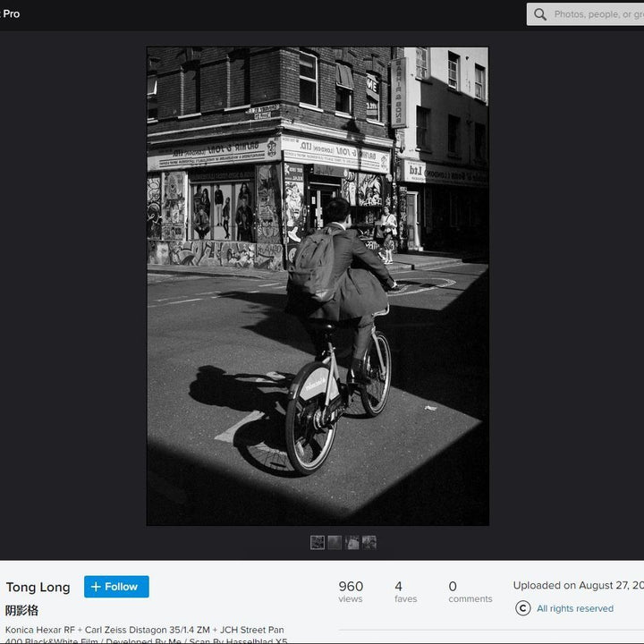Screen dimensions: 644x644
Task: Select the fourth thumbnail below the photo
Action: click(369, 542)
